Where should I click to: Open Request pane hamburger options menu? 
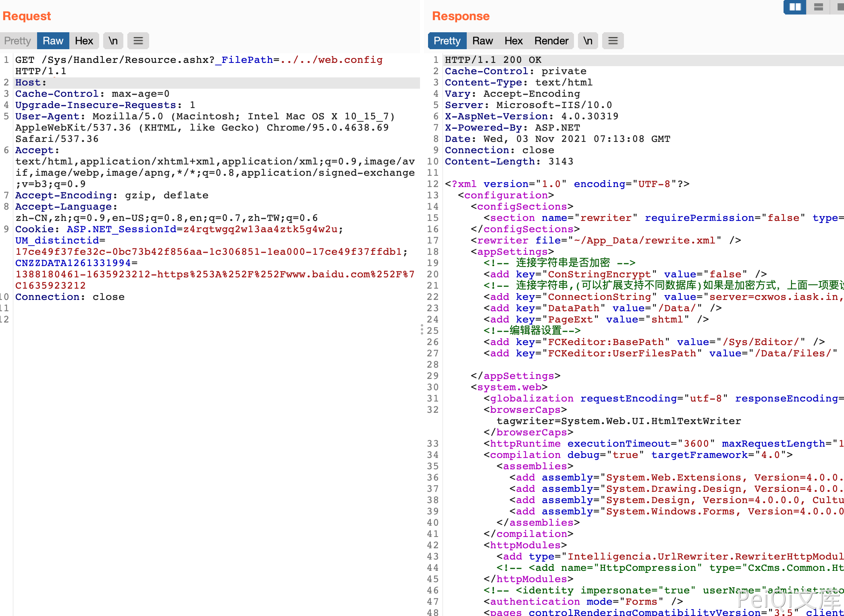138,41
